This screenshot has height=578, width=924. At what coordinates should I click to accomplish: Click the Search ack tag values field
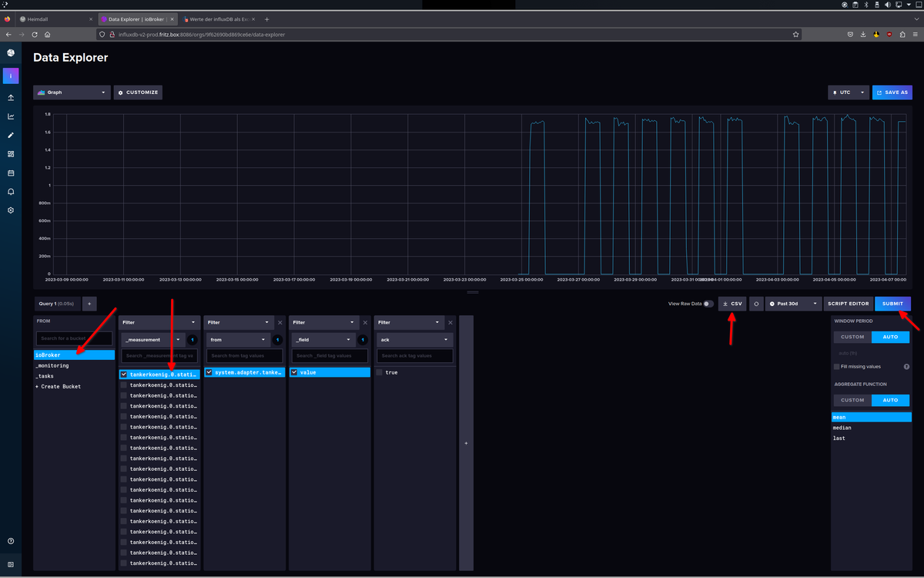(414, 356)
